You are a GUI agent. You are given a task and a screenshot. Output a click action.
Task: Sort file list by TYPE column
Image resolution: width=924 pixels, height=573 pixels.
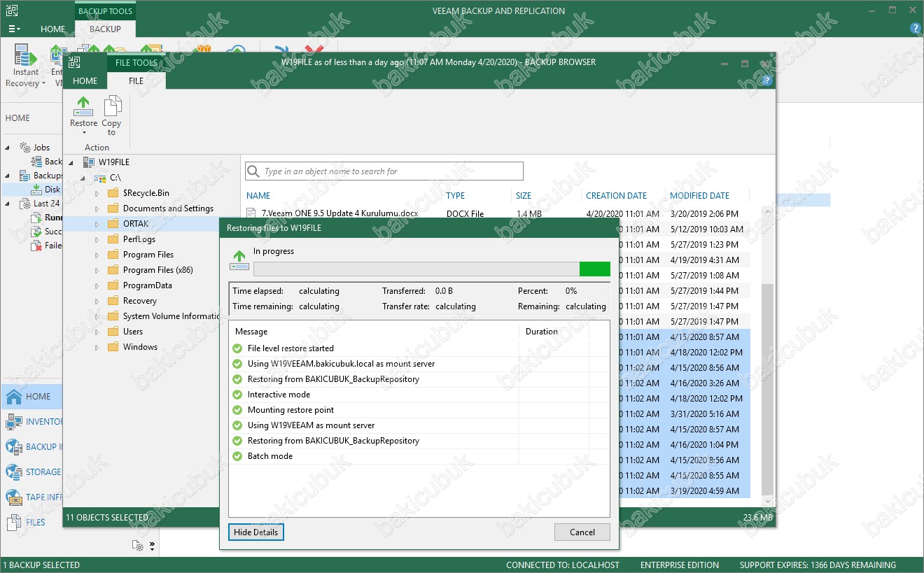pos(455,196)
